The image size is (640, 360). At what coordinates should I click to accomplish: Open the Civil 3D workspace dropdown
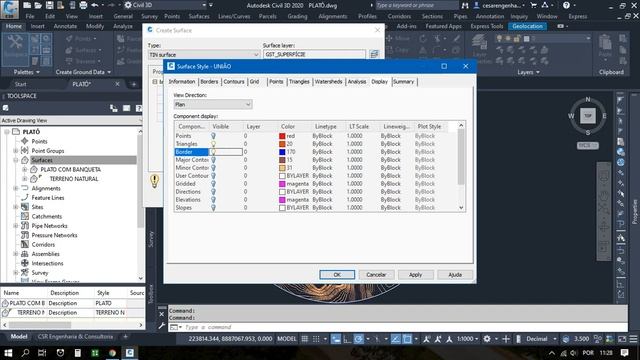click(x=166, y=5)
